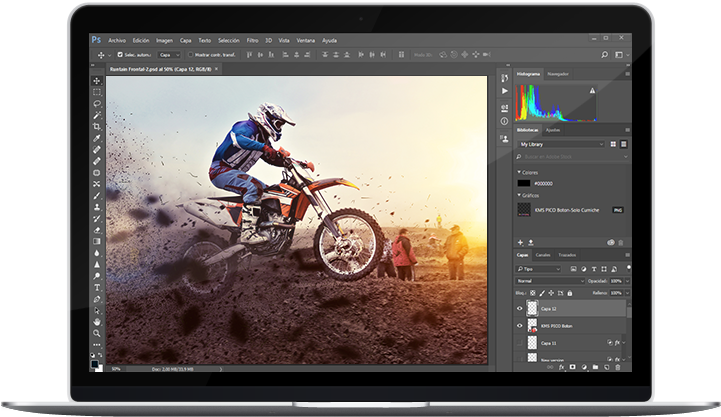Open the Histograma panel options menu
The image size is (721, 417).
tap(627, 74)
